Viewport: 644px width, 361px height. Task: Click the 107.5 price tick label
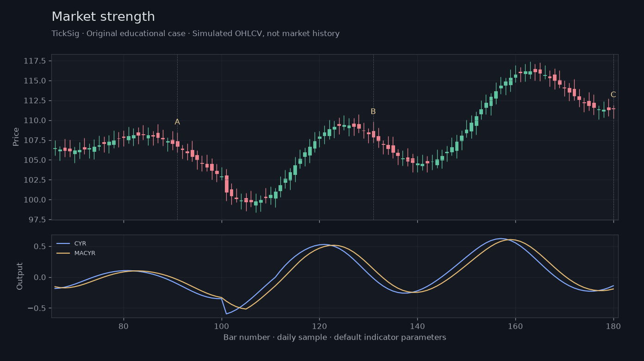point(35,140)
